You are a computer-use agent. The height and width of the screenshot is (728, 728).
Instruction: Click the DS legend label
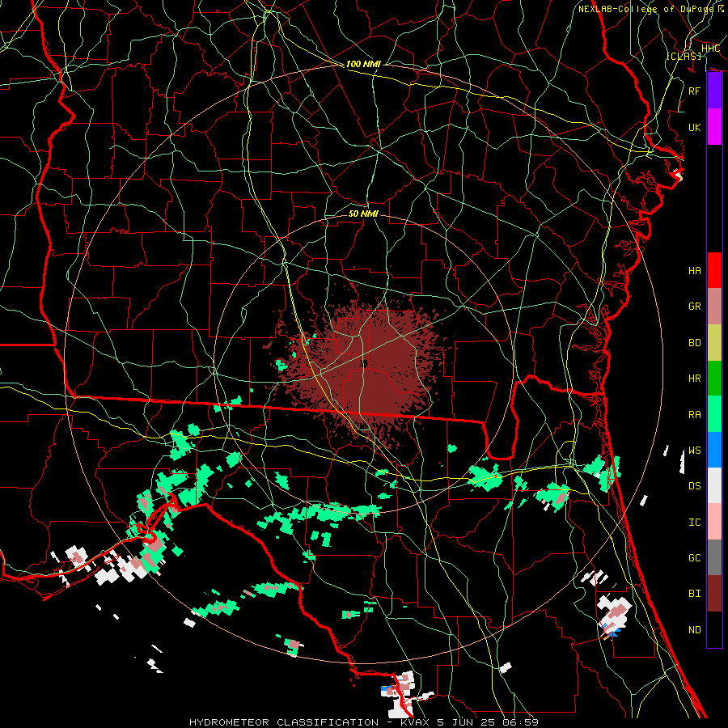pos(695,486)
